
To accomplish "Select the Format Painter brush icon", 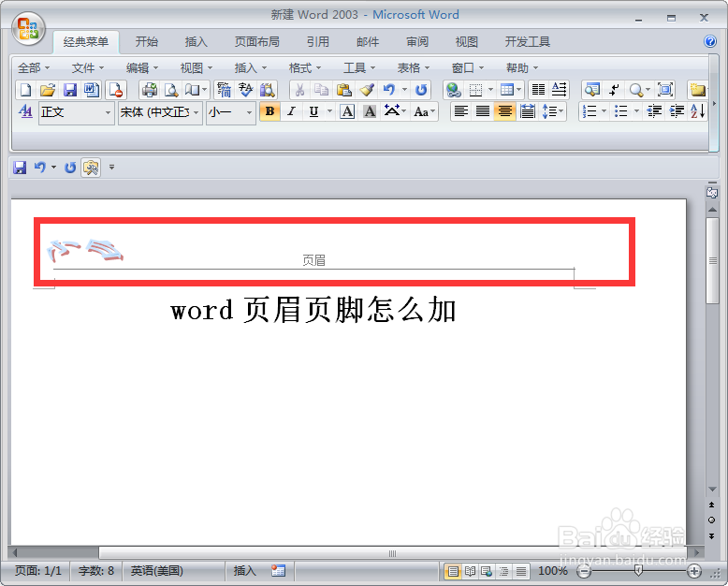I will [367, 90].
